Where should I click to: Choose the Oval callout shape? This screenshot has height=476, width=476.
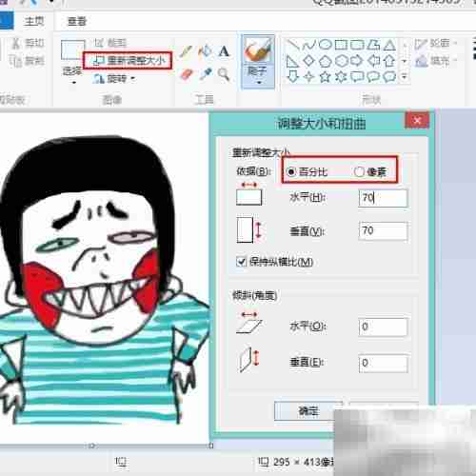(373, 76)
